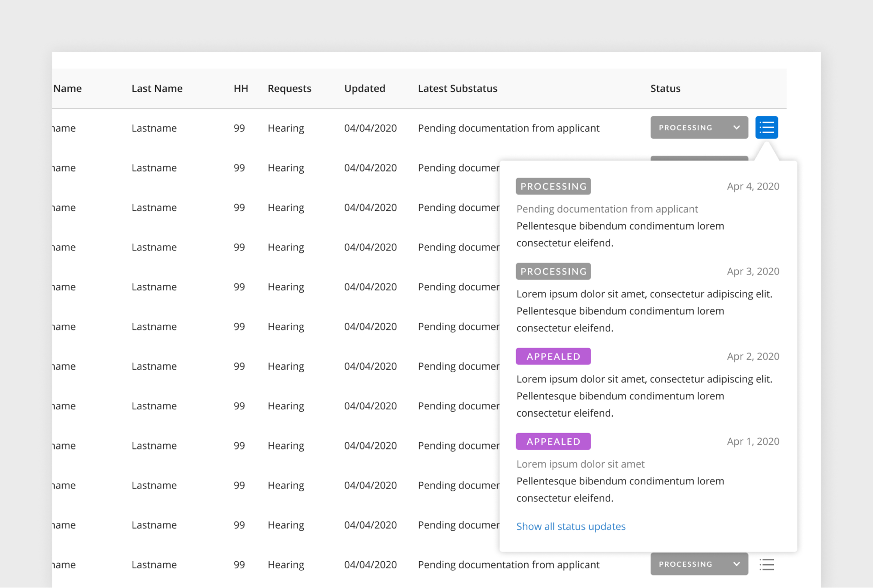Click Hearing in the first table row
This screenshot has width=873, height=588.
(x=286, y=128)
